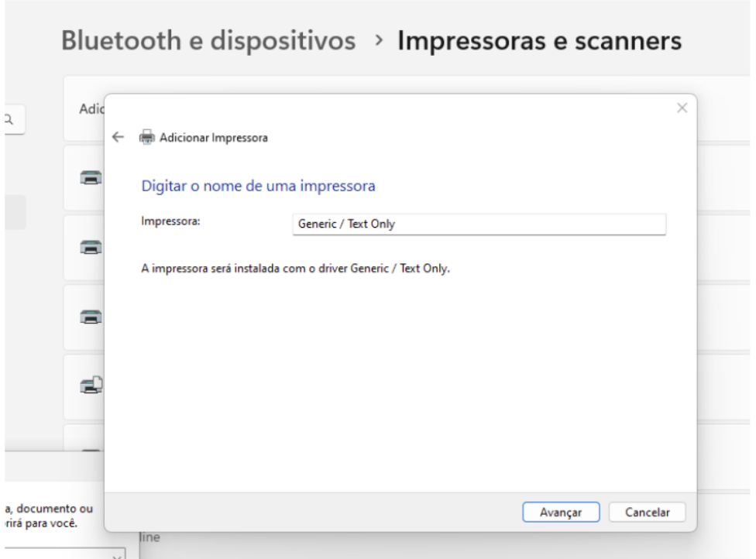Image resolution: width=756 pixels, height=559 pixels.
Task: Click the Digitar o nome de uma impressora heading
Action: pos(258,186)
